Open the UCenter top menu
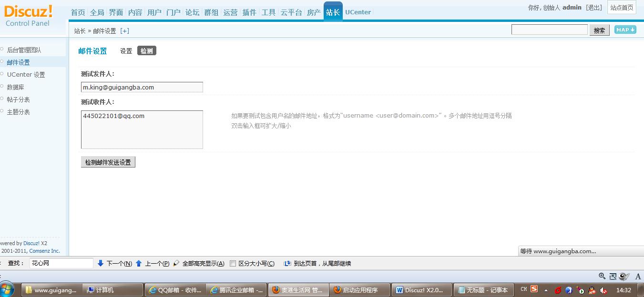Screen dimensions: 644x297 tap(358, 12)
